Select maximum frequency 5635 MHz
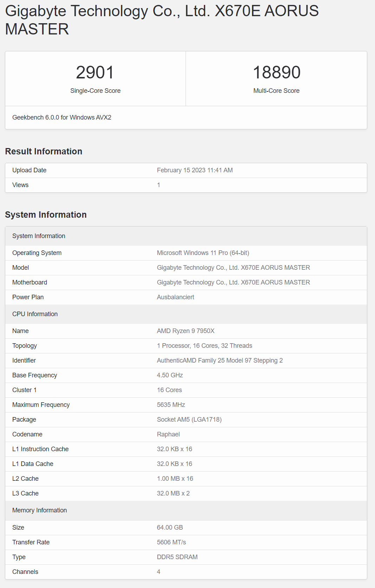Image resolution: width=375 pixels, height=588 pixels. pos(171,405)
